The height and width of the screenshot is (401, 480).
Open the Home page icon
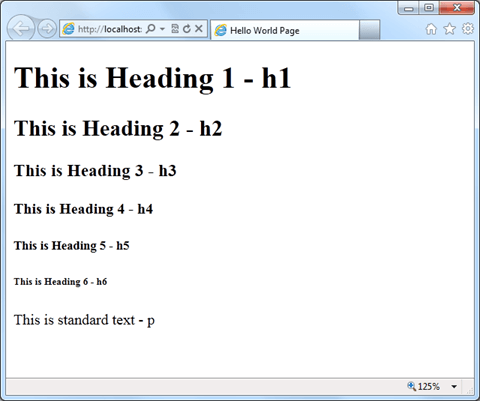[x=431, y=29]
